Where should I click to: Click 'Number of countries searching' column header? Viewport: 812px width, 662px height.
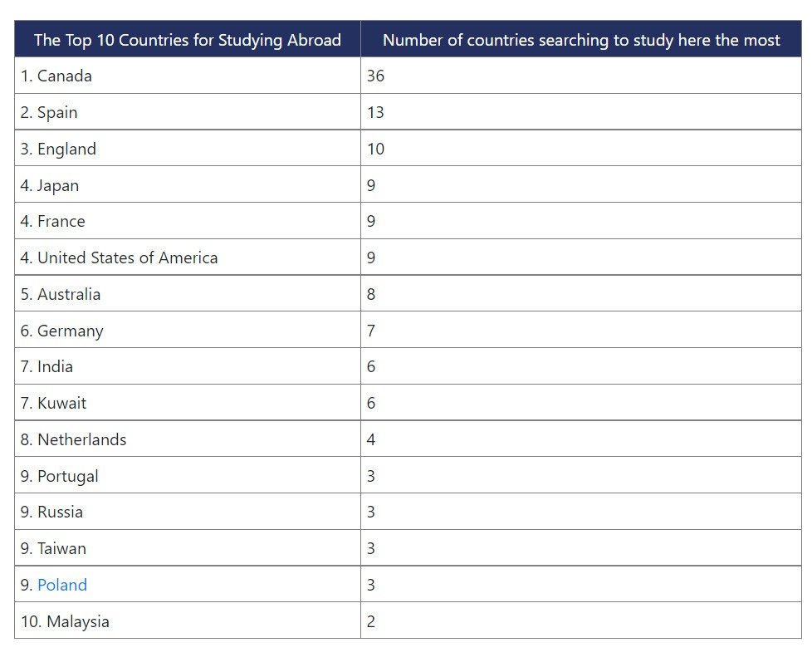tap(581, 39)
